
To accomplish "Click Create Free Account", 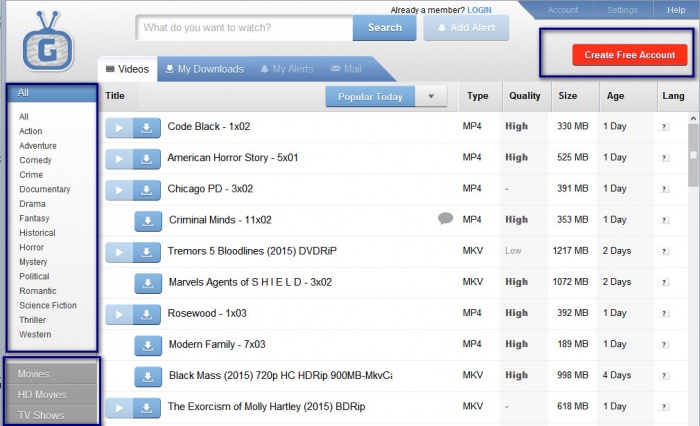I will click(x=629, y=55).
